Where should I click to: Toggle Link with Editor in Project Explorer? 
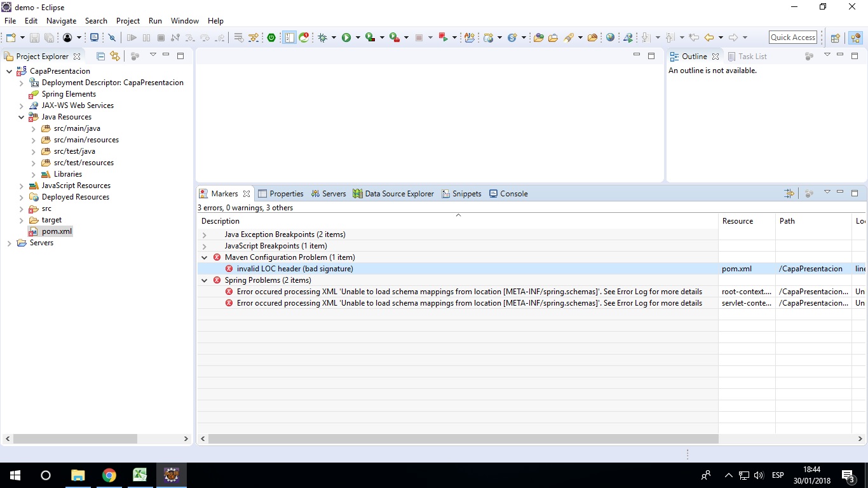(x=115, y=56)
